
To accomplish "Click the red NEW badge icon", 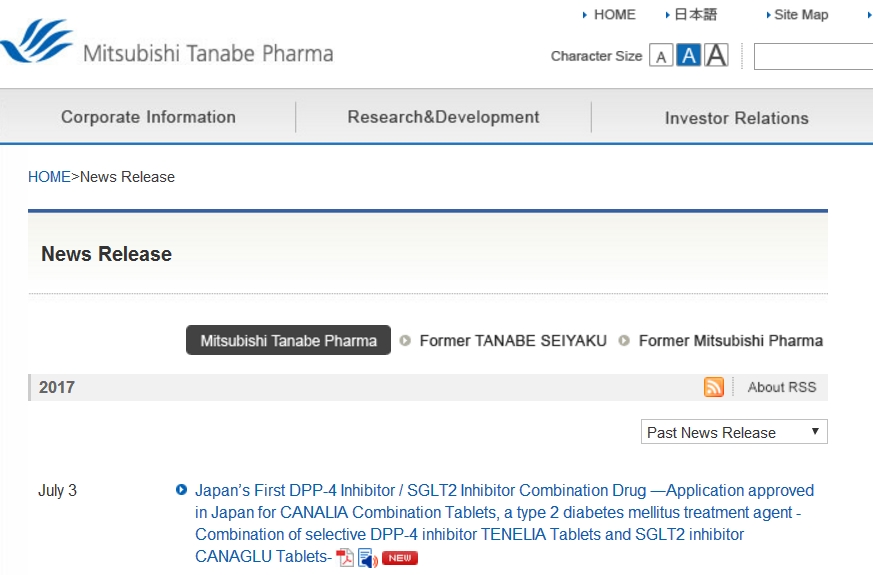I will click(x=400, y=558).
